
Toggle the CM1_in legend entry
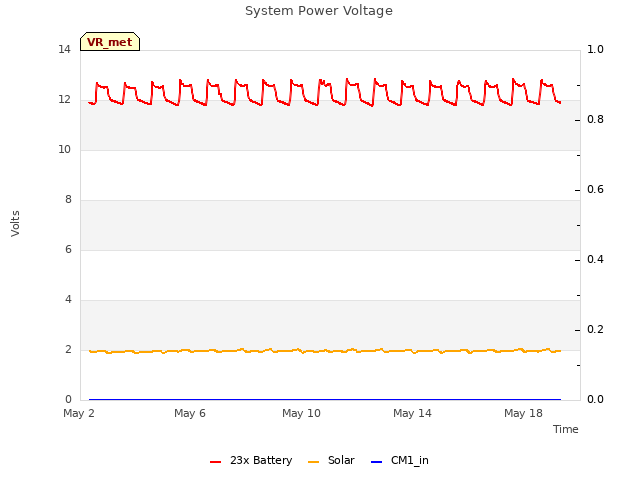click(400, 460)
